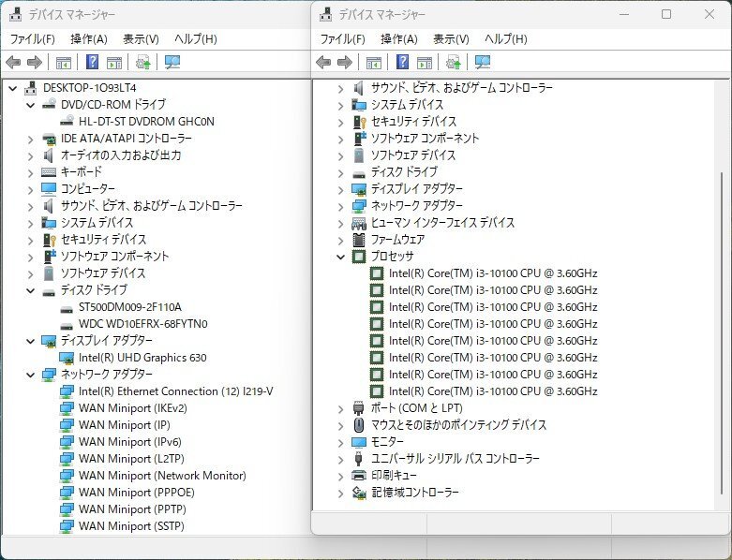Screen dimensions: 732x560
Task: Select the HL-DT-ST DVDROM GHC0N drive
Action: (x=146, y=121)
